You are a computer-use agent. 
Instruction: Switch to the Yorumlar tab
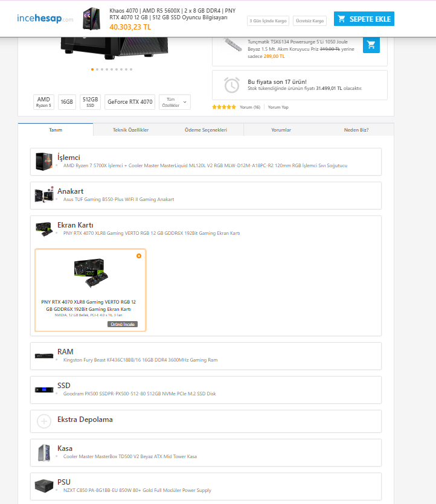tap(281, 130)
